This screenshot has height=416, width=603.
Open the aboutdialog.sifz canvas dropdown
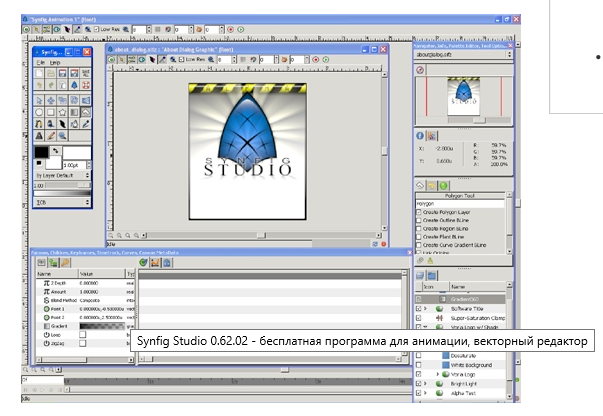click(463, 55)
